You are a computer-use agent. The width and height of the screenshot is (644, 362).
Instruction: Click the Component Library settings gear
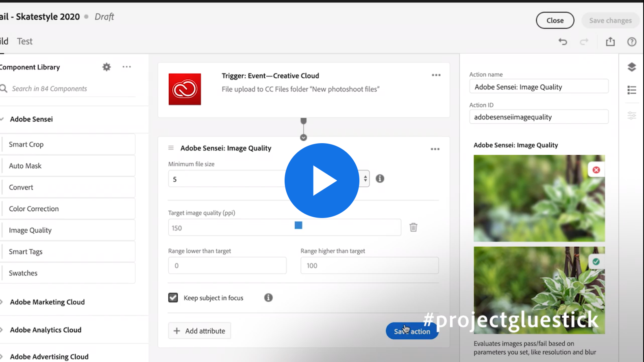[107, 67]
